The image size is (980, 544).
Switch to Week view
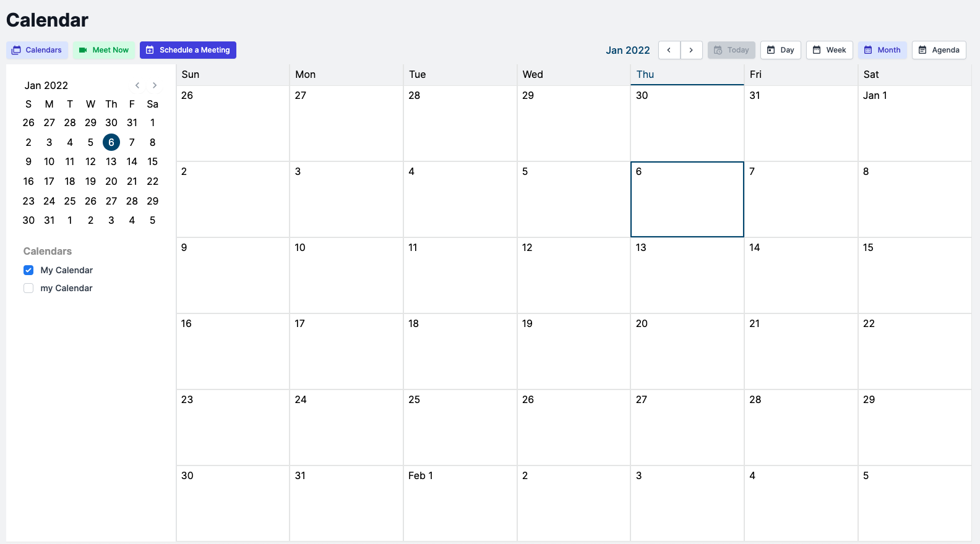[x=829, y=50]
